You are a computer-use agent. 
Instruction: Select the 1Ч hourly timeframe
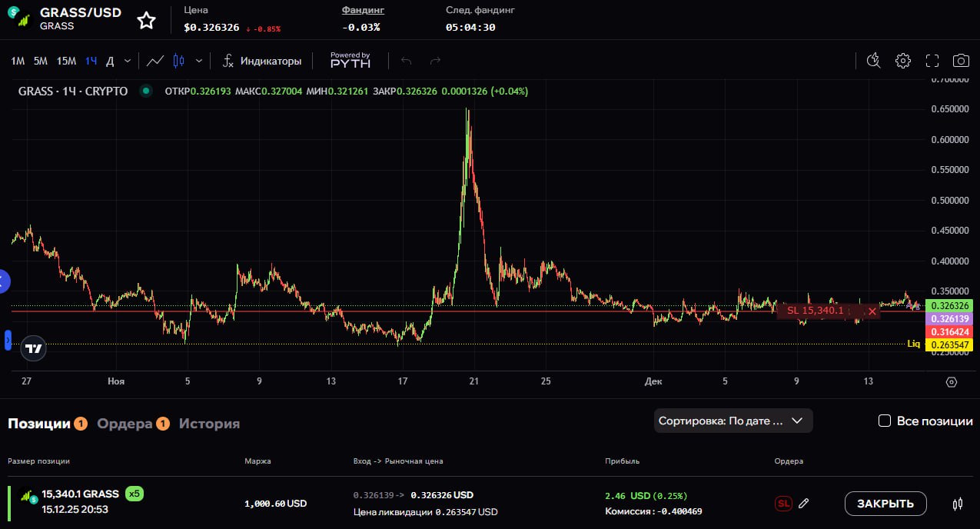click(91, 61)
